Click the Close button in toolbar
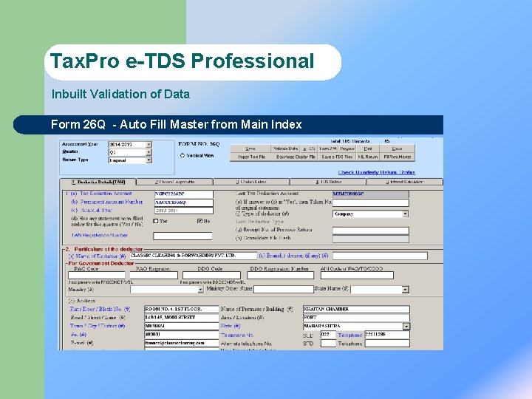The width and height of the screenshot is (532, 399). point(397,149)
